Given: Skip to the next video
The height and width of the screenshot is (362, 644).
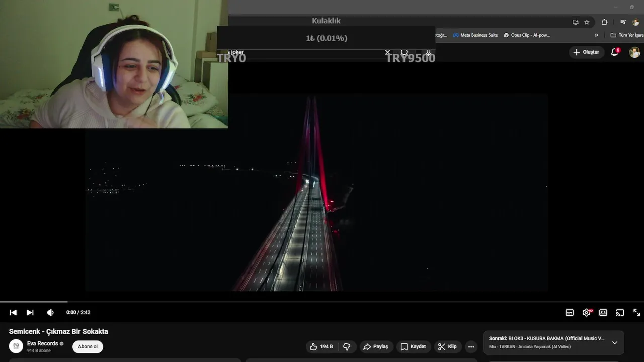Looking at the screenshot, I should (x=30, y=312).
